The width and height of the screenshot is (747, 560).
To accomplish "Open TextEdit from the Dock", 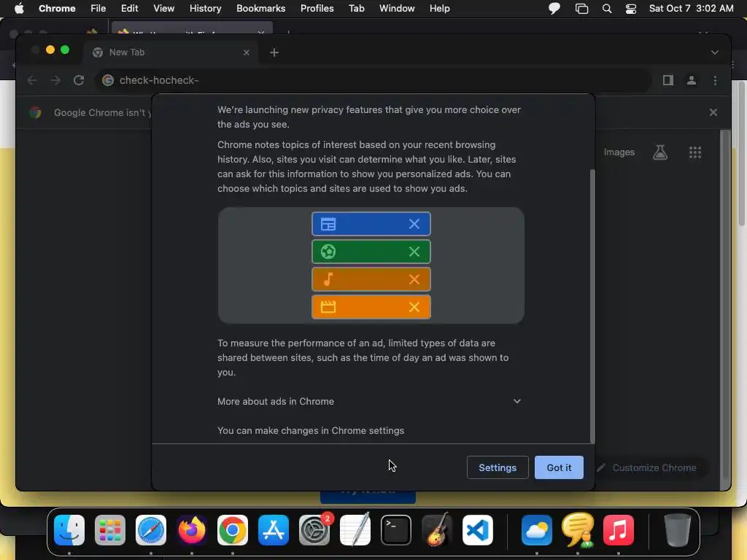I will click(x=355, y=529).
